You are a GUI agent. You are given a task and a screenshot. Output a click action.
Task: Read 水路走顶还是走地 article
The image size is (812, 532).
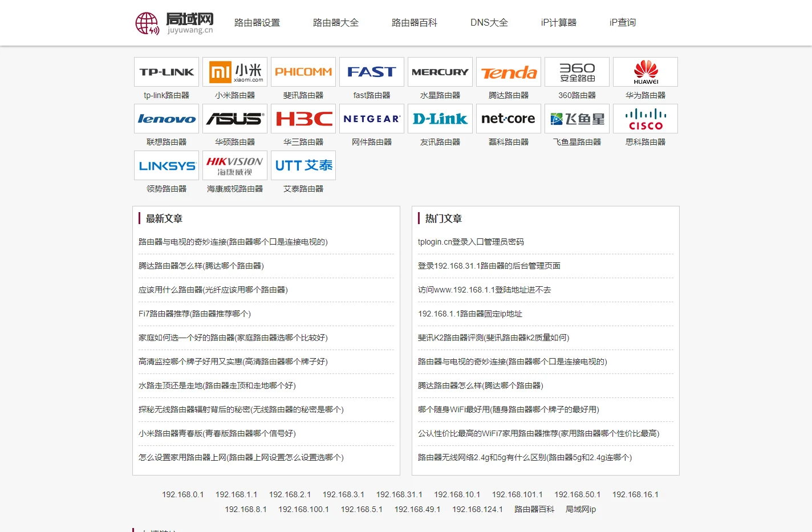(217, 385)
